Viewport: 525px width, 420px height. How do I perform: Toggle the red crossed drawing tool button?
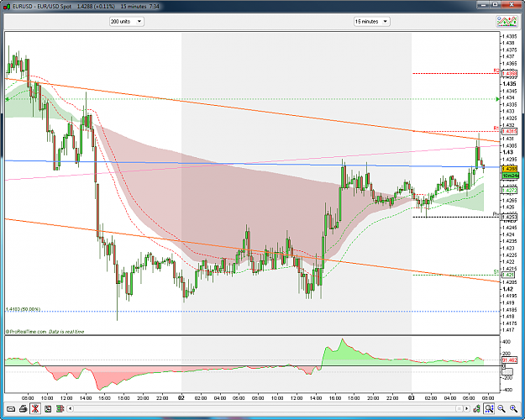click(x=35, y=408)
